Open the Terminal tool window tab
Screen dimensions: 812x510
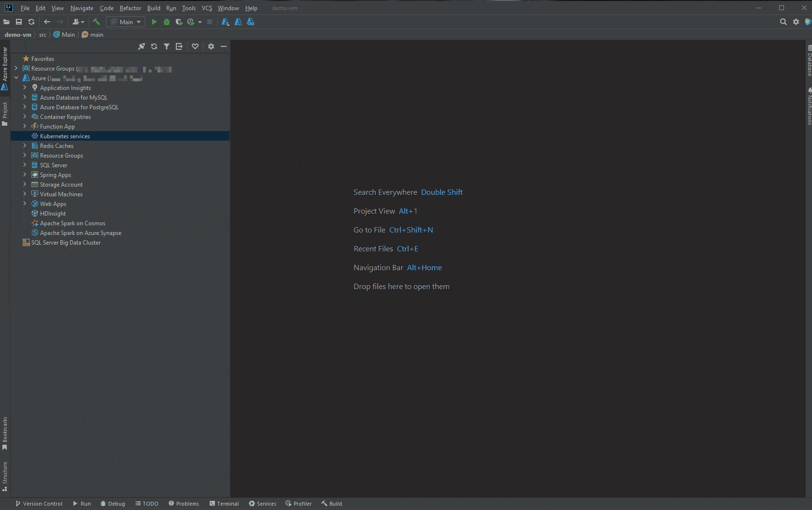coord(224,504)
